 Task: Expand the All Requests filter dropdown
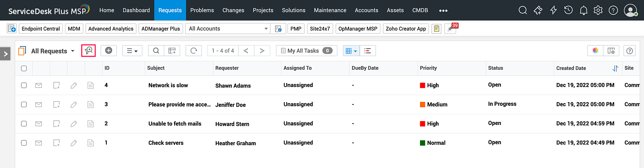(72, 51)
